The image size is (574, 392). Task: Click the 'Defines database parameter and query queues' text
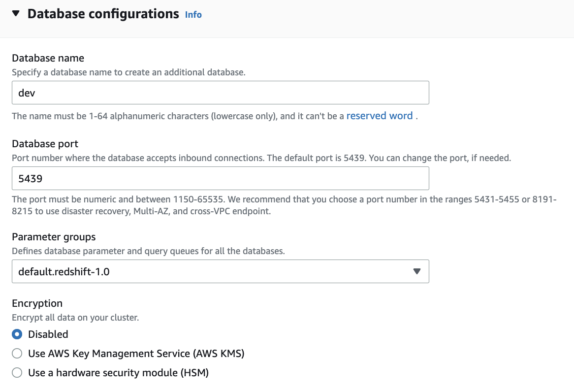[x=148, y=251]
